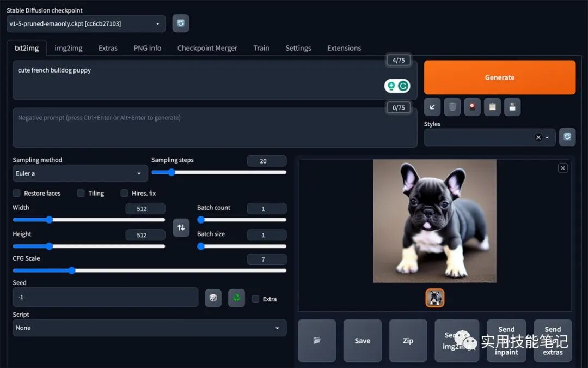Click the Grammarly icon in prompt box

pyautogui.click(x=403, y=86)
